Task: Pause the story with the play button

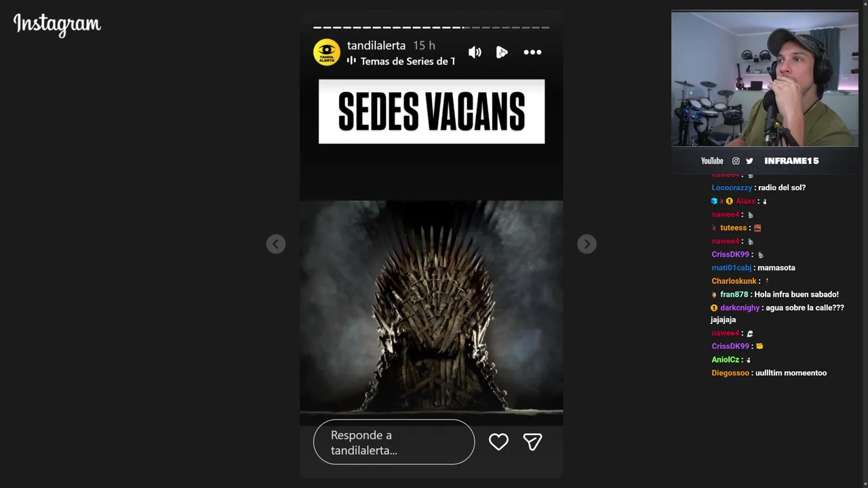Action: click(502, 52)
